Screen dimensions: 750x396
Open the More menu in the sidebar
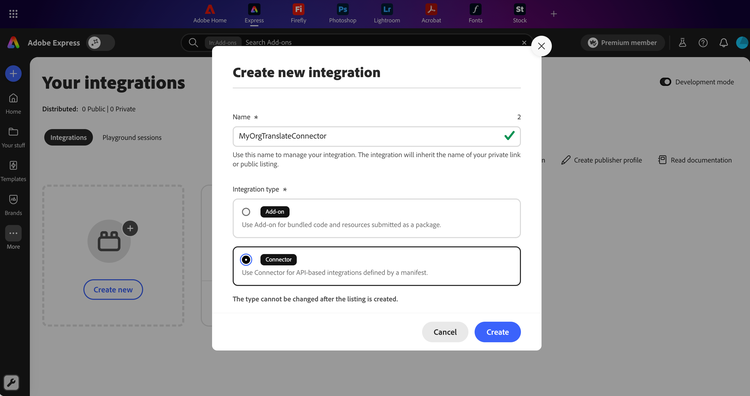(x=13, y=238)
